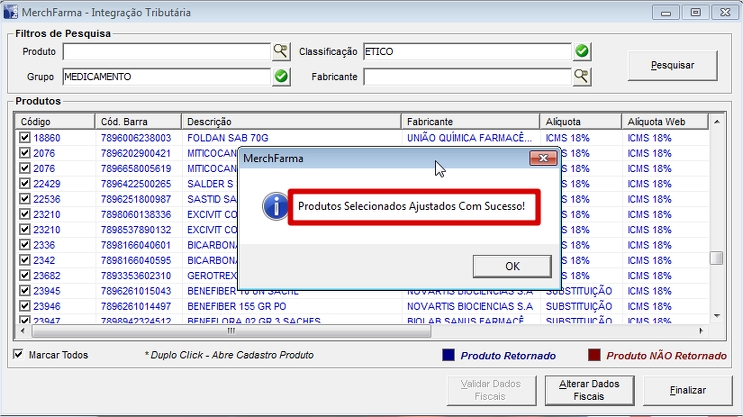Screen dimensions: 743x417
Task: Click the Fabricante column header
Action: point(470,122)
